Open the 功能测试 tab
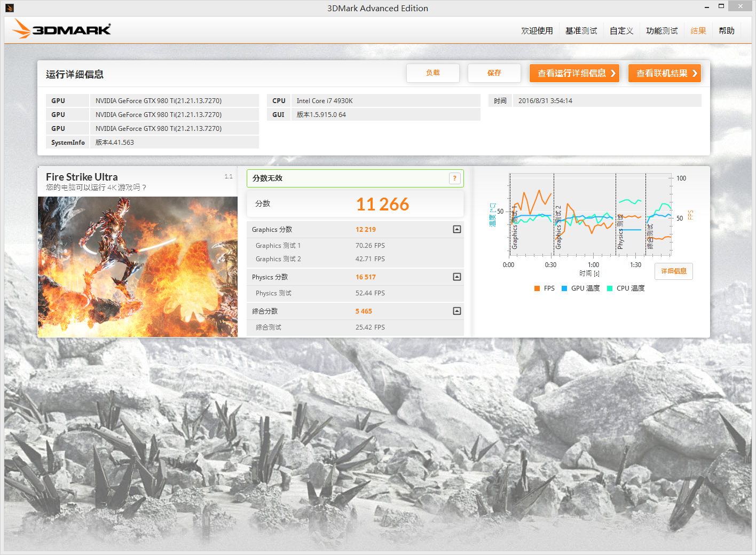This screenshot has width=756, height=555. point(662,31)
